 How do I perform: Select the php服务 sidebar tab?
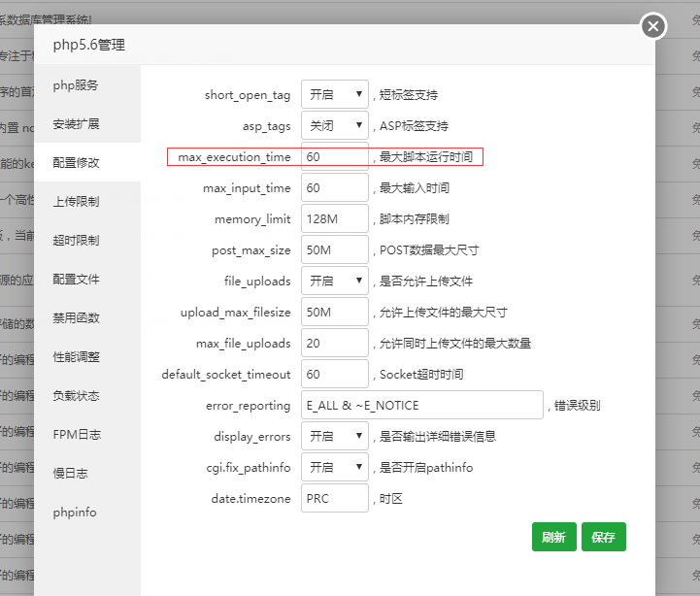point(76,85)
